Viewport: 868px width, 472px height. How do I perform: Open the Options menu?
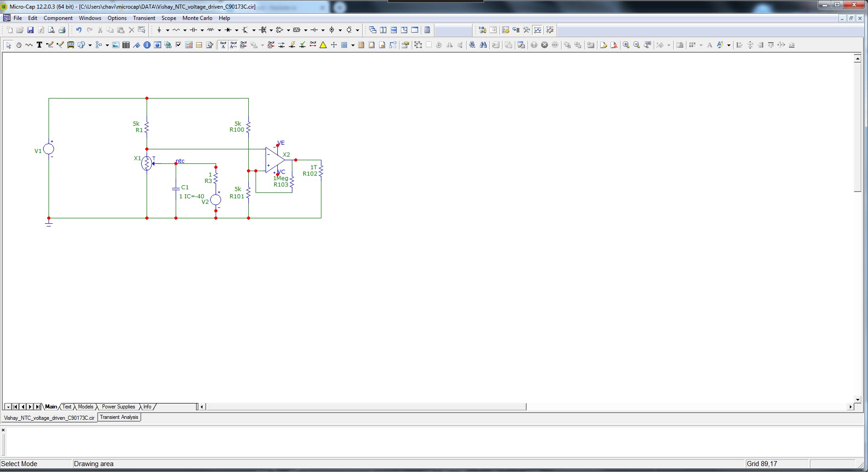pos(117,18)
